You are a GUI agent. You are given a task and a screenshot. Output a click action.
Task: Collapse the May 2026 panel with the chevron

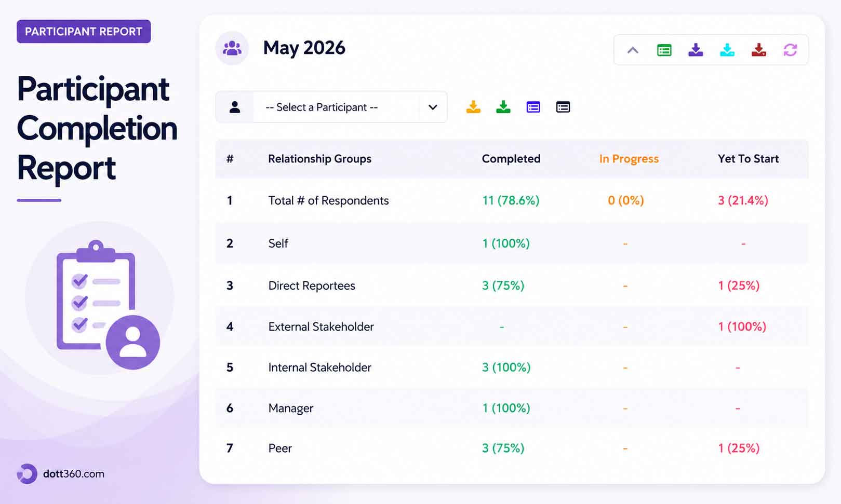(632, 50)
